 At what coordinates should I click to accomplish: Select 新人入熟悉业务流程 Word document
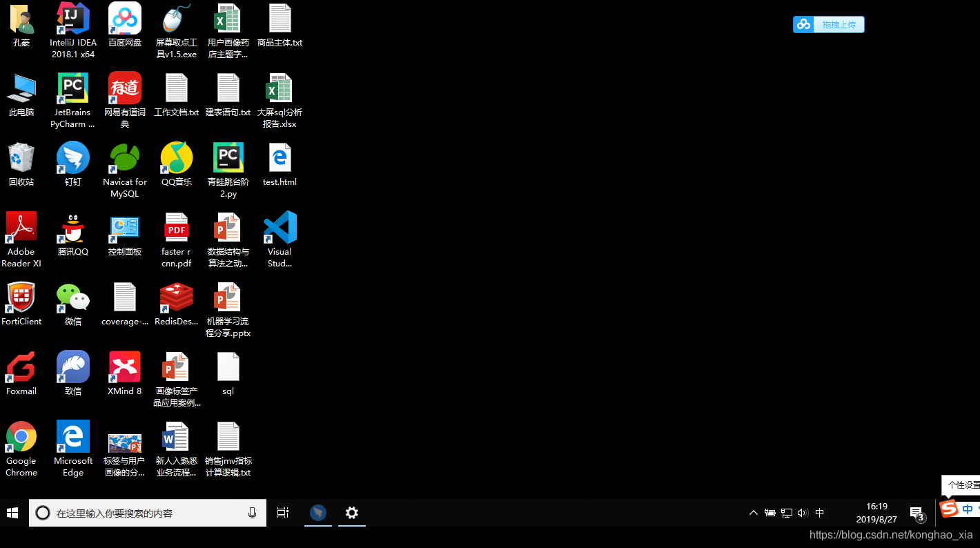point(177,449)
